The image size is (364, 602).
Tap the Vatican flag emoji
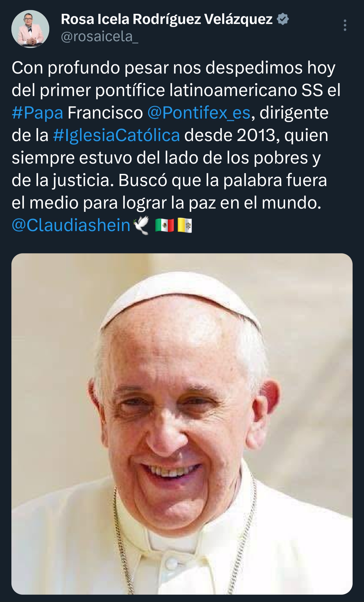click(185, 225)
